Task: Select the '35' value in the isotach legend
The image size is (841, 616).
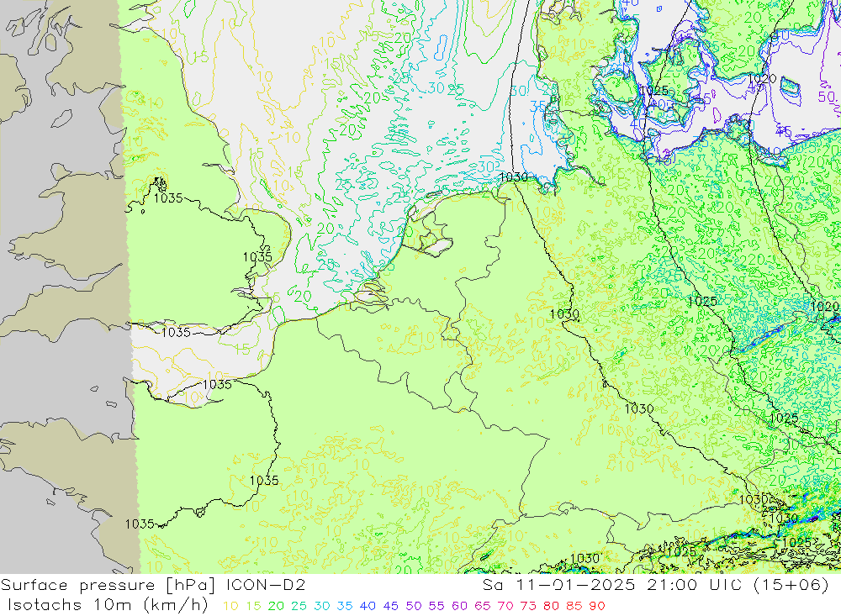Action: click(345, 606)
